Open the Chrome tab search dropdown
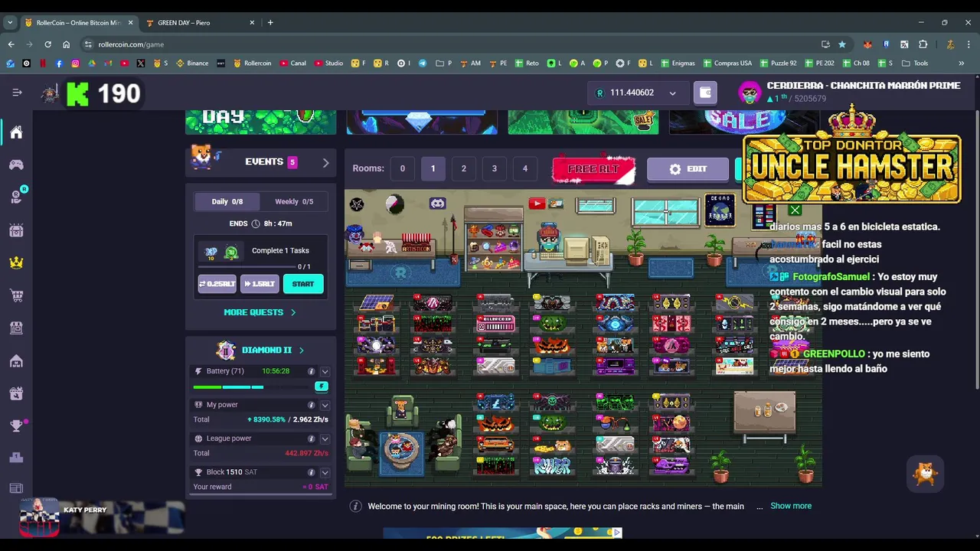Screen dimensions: 980x551 pos(10,22)
